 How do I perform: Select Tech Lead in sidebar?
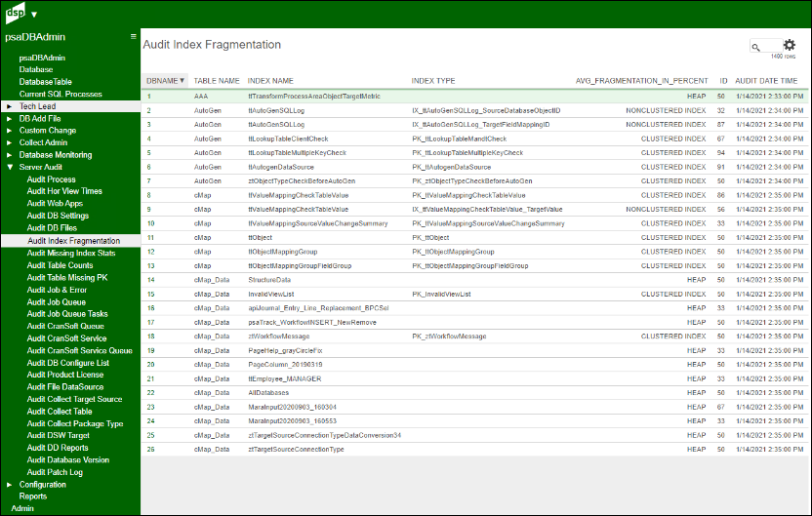point(37,106)
